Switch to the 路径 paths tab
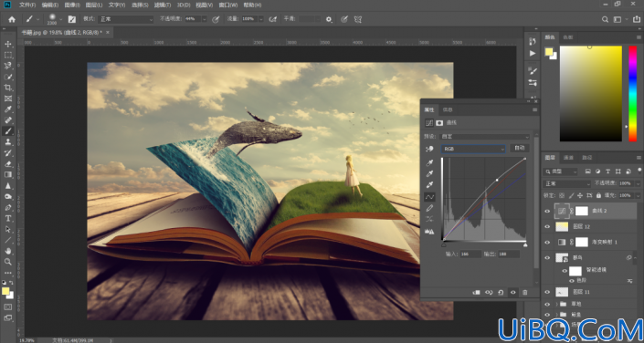This screenshot has height=343, width=644. coord(586,158)
